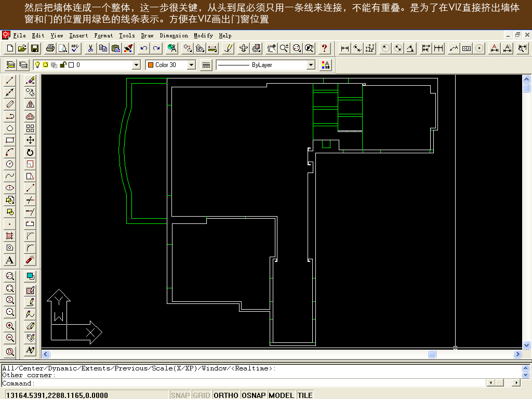Viewport: 532px width, 399px height.
Task: Click the command window scroll-up arrow
Action: (x=526, y=368)
